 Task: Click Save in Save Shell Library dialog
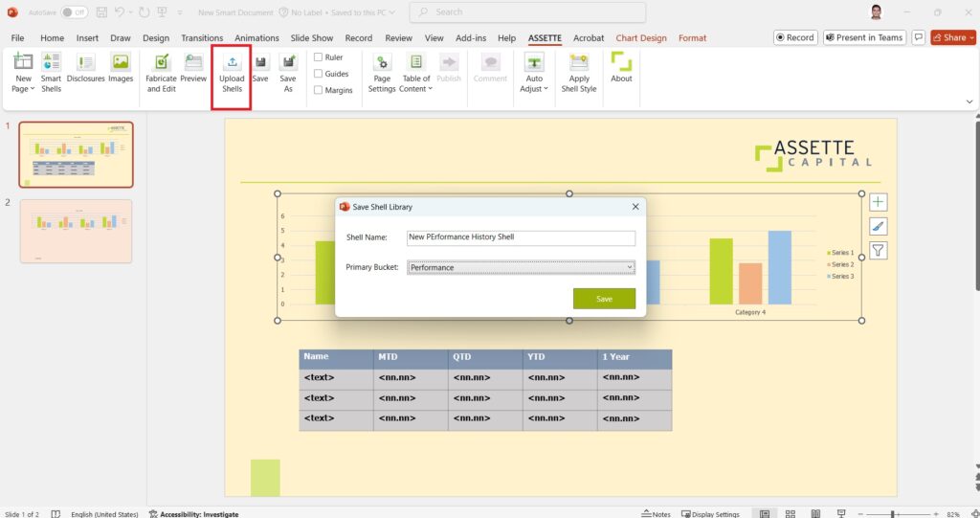604,299
